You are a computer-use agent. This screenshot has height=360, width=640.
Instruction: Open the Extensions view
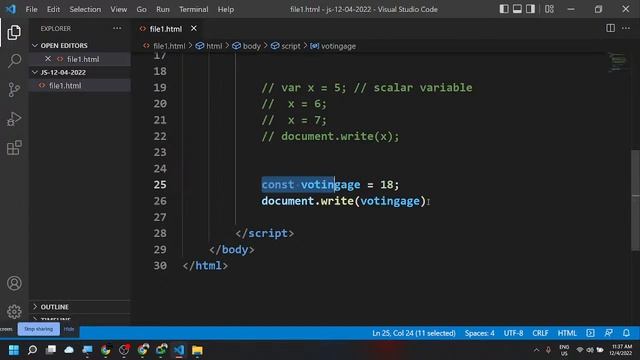point(14,148)
